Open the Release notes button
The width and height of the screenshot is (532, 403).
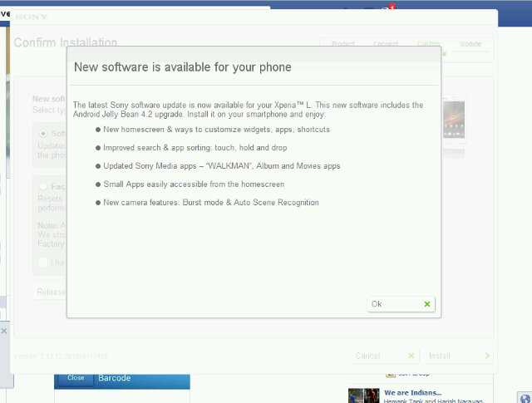pos(50,292)
